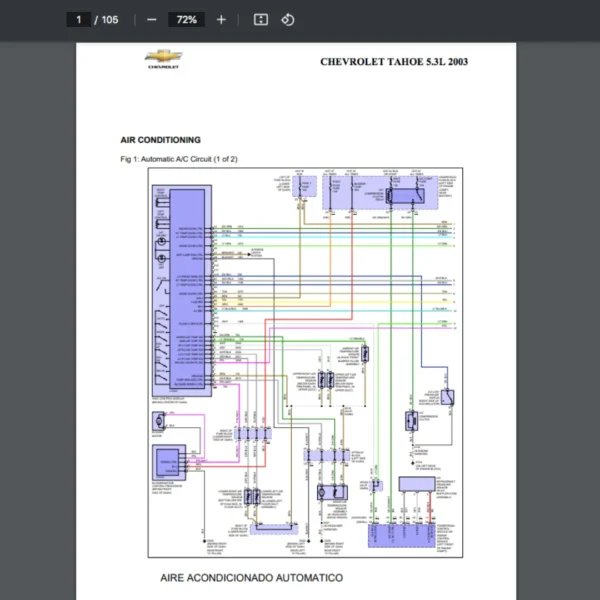
Task: Click the rotate counterclockwise icon
Action: click(288, 19)
